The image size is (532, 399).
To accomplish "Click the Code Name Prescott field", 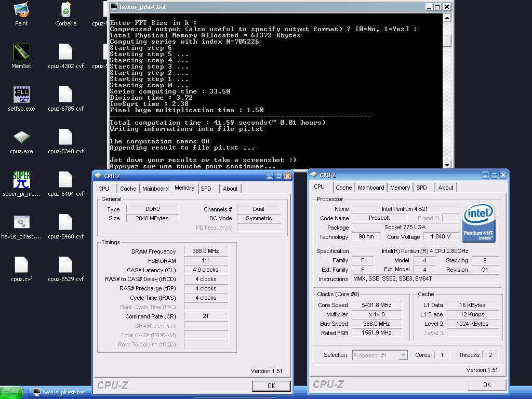I will (x=379, y=218).
